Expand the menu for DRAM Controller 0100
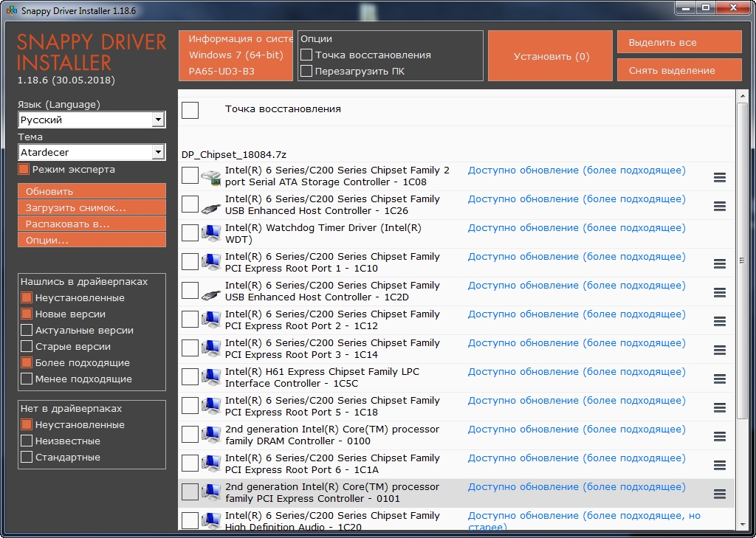756x538 pixels. tap(719, 437)
